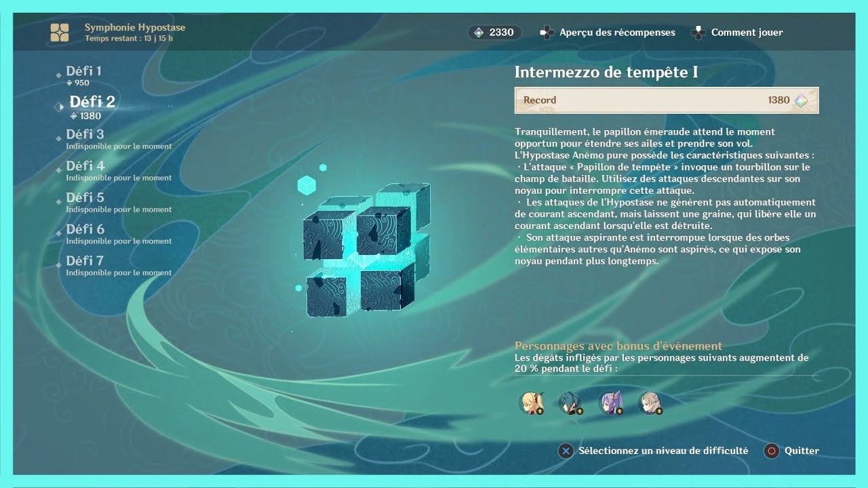
Task: Click the 'Intermezzo de tempête I' title
Action: click(x=606, y=72)
